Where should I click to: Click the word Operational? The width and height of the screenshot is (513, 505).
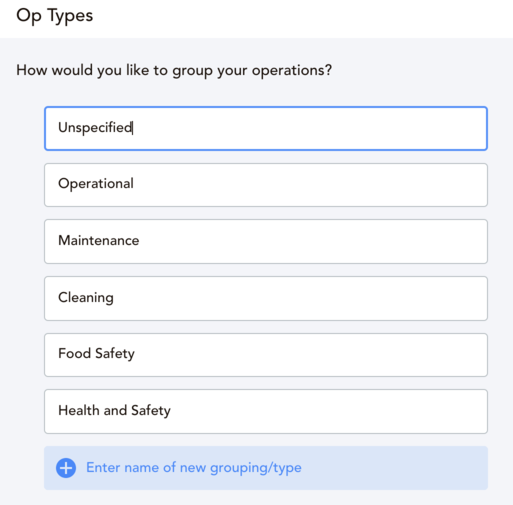tap(96, 184)
